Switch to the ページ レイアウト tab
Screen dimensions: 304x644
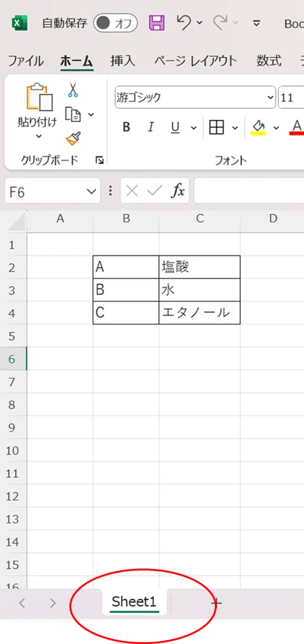click(x=196, y=61)
